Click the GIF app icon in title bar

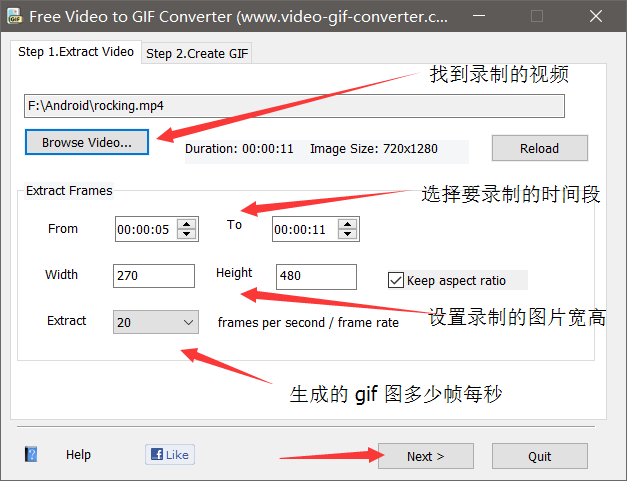[15, 16]
